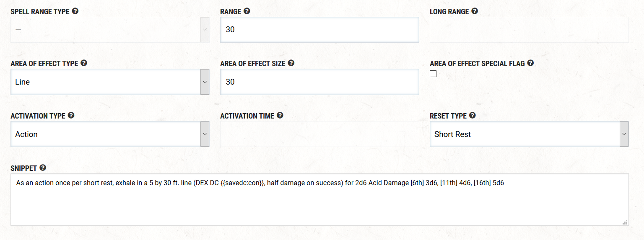Click help icon by Area of Effect Special Flag
Image resolution: width=644 pixels, height=240 pixels.
coord(530,63)
